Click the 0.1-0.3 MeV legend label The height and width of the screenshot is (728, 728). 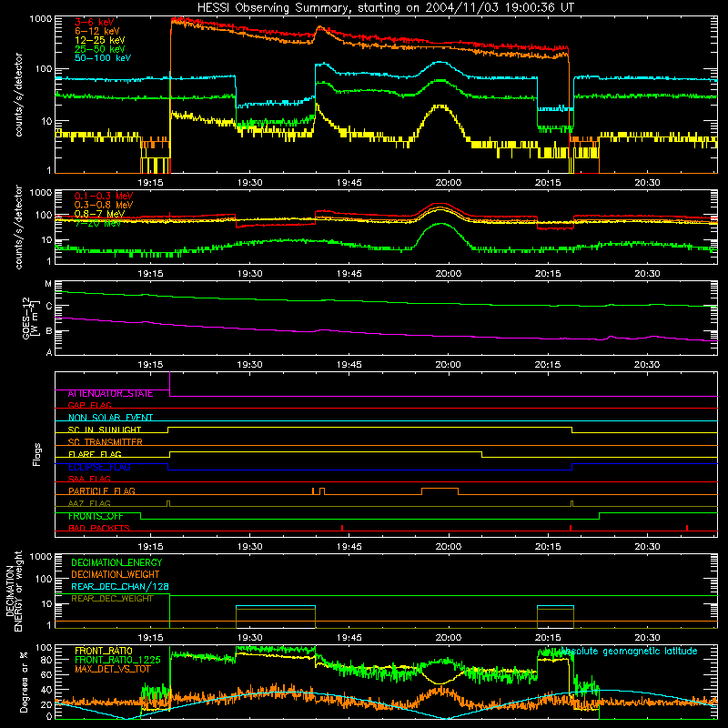104,196
